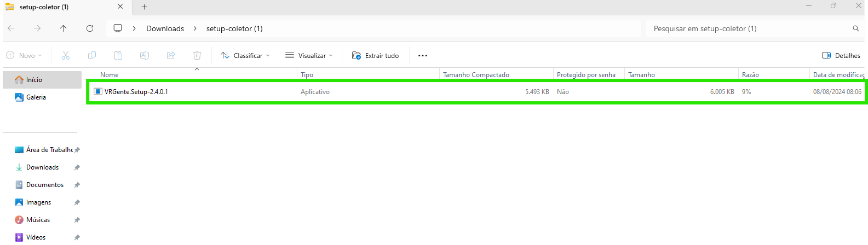Viewport: 868px width, 245px height.
Task: Click Extrair tudo button
Action: (x=376, y=55)
